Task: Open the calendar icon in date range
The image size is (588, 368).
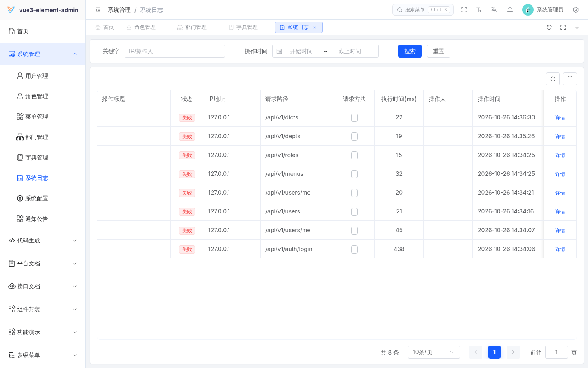Action: point(279,51)
